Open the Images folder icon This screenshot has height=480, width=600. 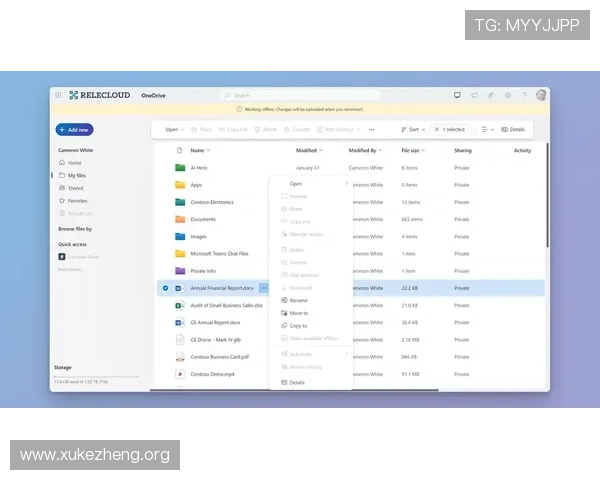click(x=180, y=237)
